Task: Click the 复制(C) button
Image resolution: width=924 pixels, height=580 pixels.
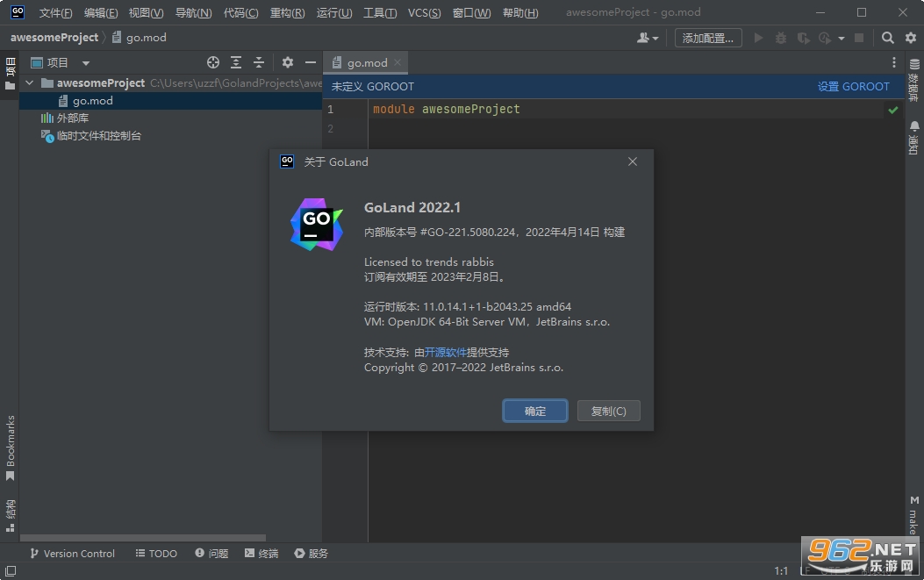Action: pos(609,411)
